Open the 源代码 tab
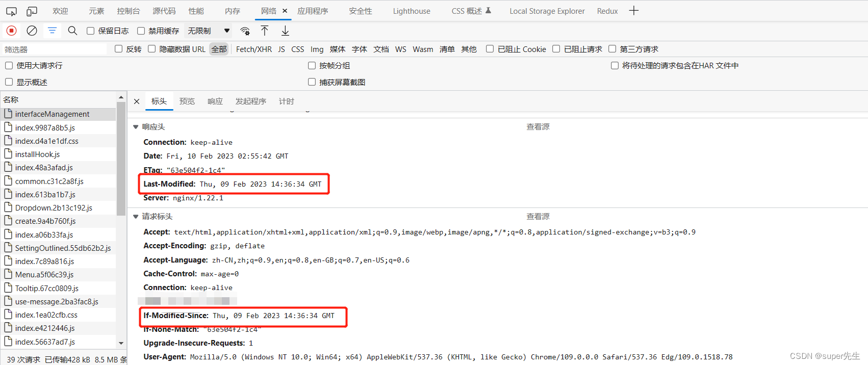This screenshot has width=868, height=365. 164,11
